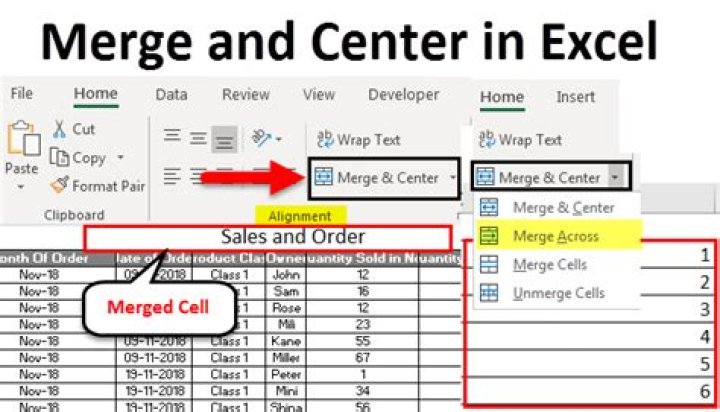720x412 pixels.
Task: Switch to the Review tab
Action: point(246,95)
